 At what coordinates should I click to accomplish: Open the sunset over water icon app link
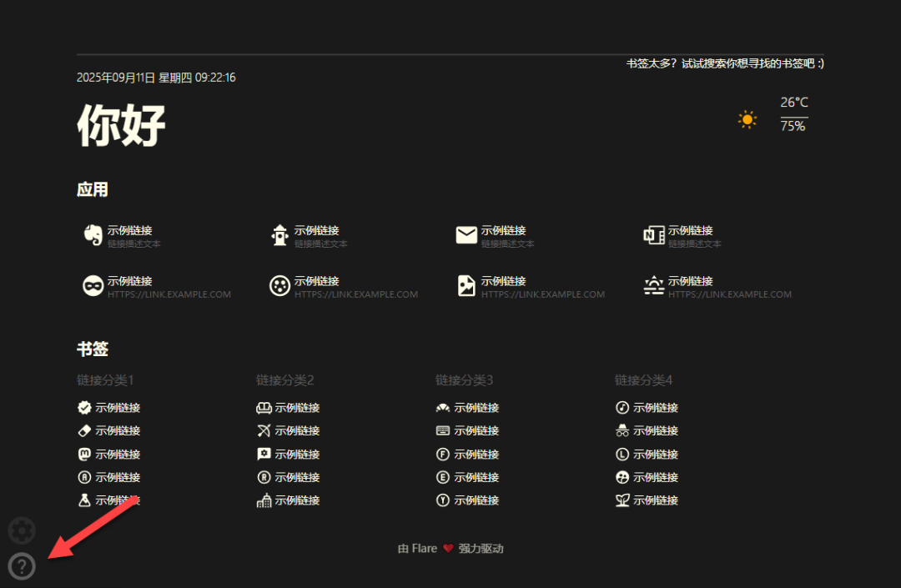pos(717,287)
